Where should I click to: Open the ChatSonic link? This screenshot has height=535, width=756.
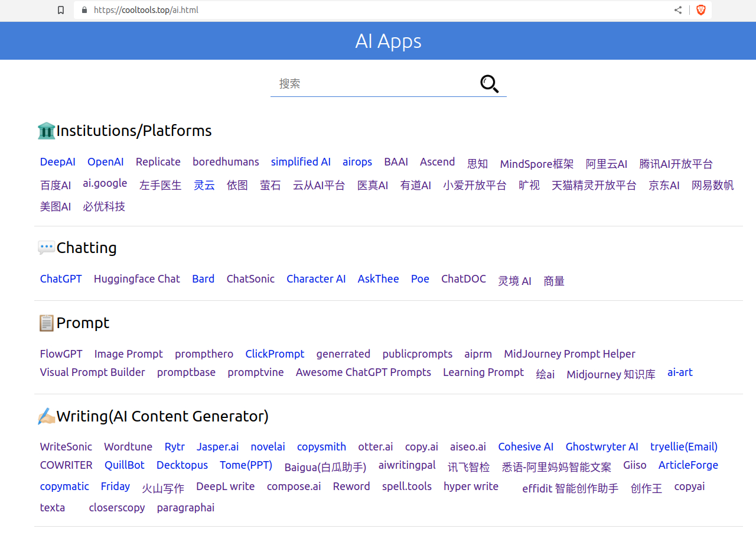point(250,279)
